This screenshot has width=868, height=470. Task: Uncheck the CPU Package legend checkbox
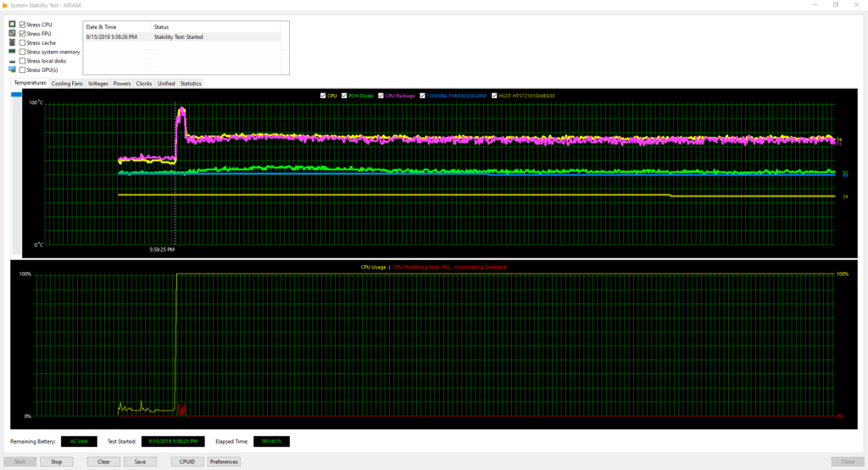(x=381, y=96)
